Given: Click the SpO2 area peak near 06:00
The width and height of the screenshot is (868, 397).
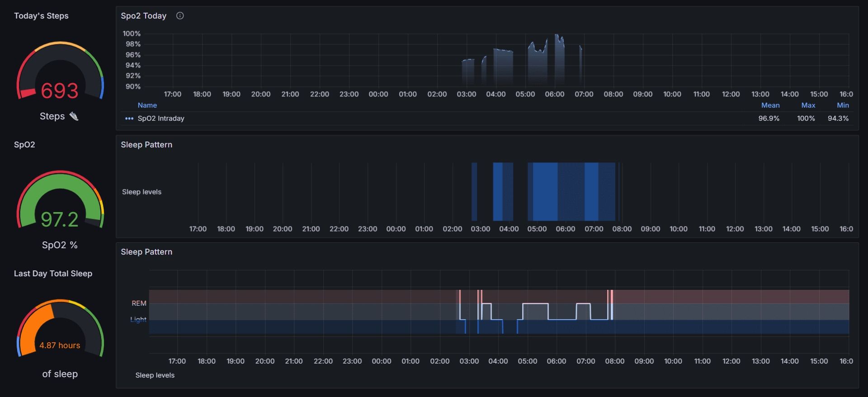Looking at the screenshot, I should (557, 35).
